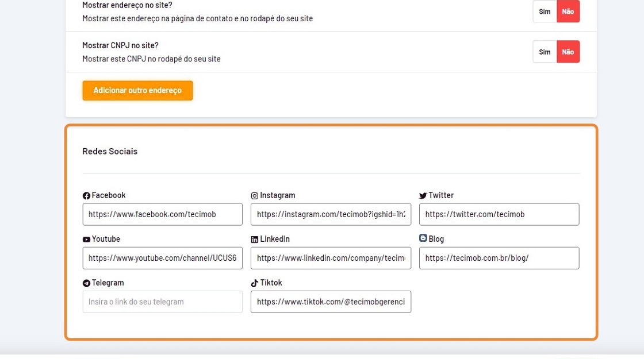Click the Youtube play icon

[x=86, y=240]
